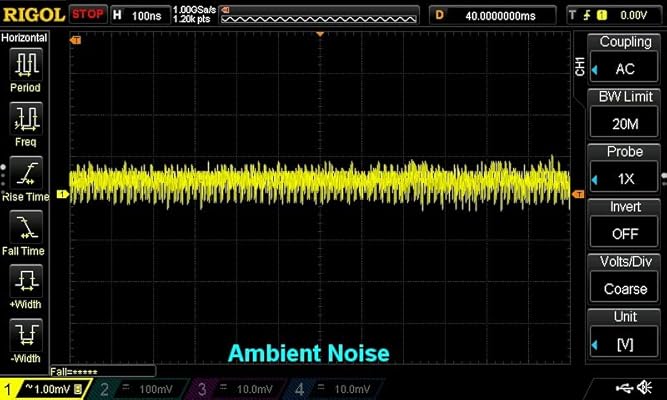Select the Rise Time measurement icon

[x=26, y=173]
